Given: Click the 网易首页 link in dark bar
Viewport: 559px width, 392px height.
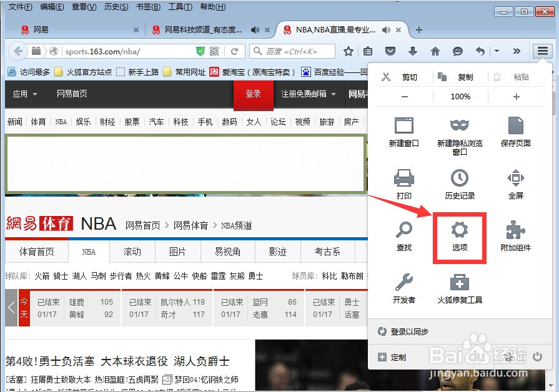Looking at the screenshot, I should (x=72, y=94).
